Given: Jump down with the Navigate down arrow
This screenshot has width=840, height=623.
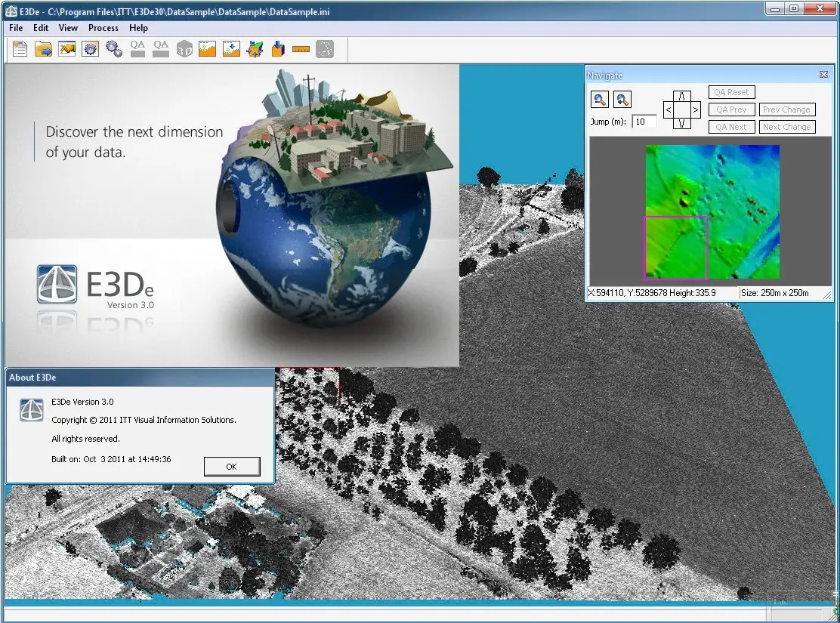Looking at the screenshot, I should pos(681,124).
